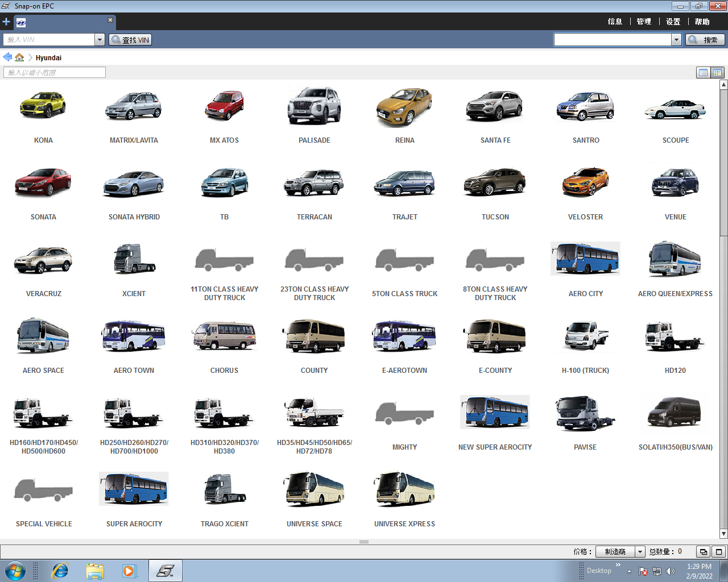
Task: Open the Windows Start menu
Action: pyautogui.click(x=15, y=571)
